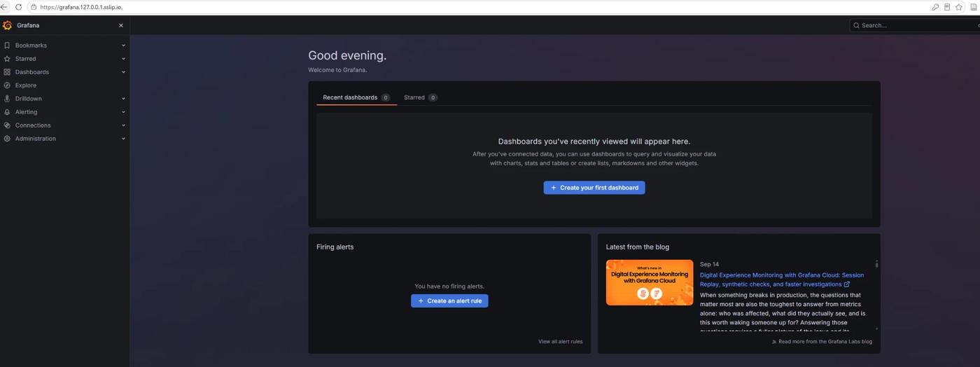Screen dimensions: 980x367
Task: Reload the page with browser refresh icon
Action: (18, 7)
